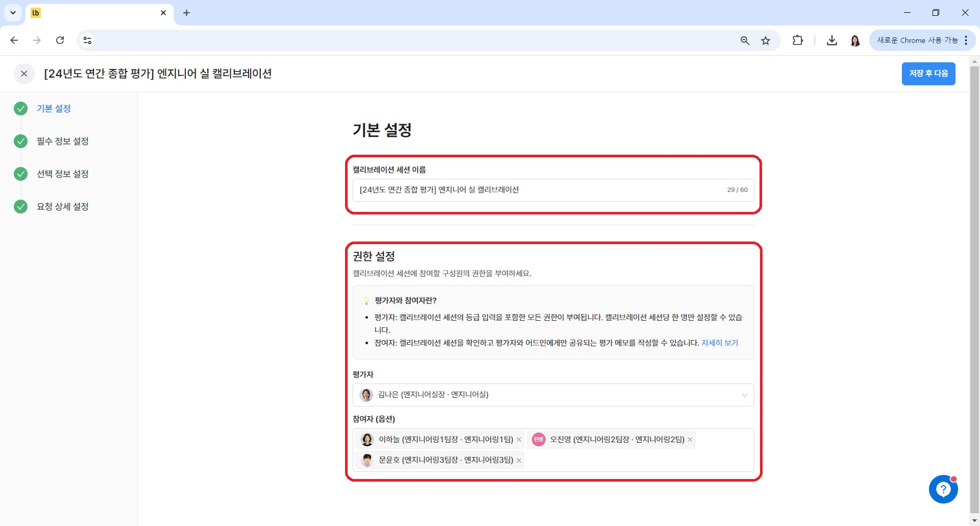The image size is (980, 526).
Task: Click 오진영's pink avatar badge
Action: pos(538,440)
